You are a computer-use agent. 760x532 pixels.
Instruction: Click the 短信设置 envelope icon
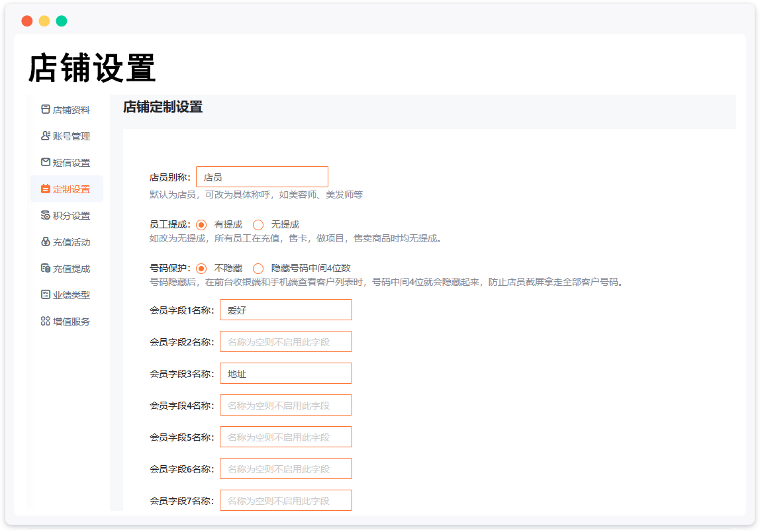pos(46,162)
